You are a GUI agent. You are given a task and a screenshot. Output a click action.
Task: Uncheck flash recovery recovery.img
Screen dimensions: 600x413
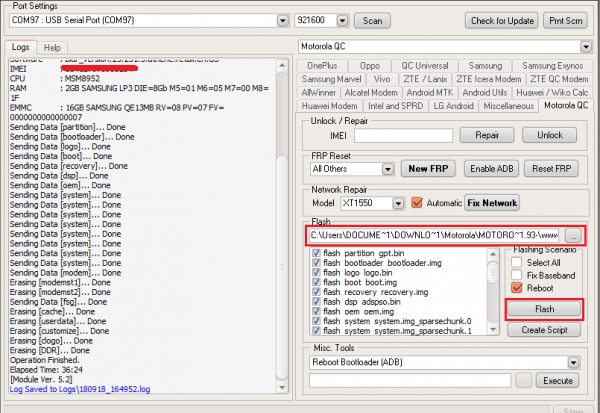point(316,292)
